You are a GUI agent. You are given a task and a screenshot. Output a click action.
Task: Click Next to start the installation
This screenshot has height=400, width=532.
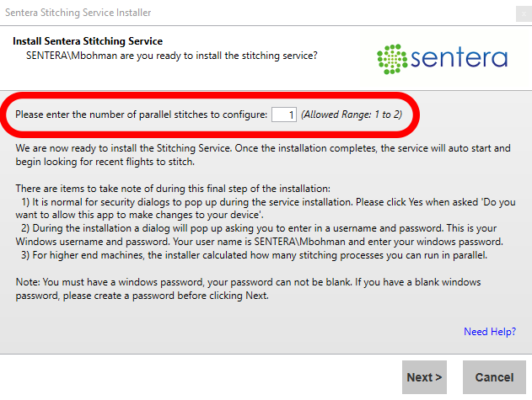coord(425,377)
